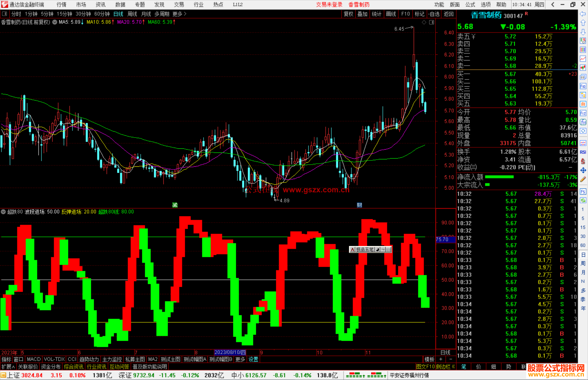Image resolution: width=588 pixels, height=380 pixels.
Task: Click the 设置 settings button
Action: pos(253,359)
